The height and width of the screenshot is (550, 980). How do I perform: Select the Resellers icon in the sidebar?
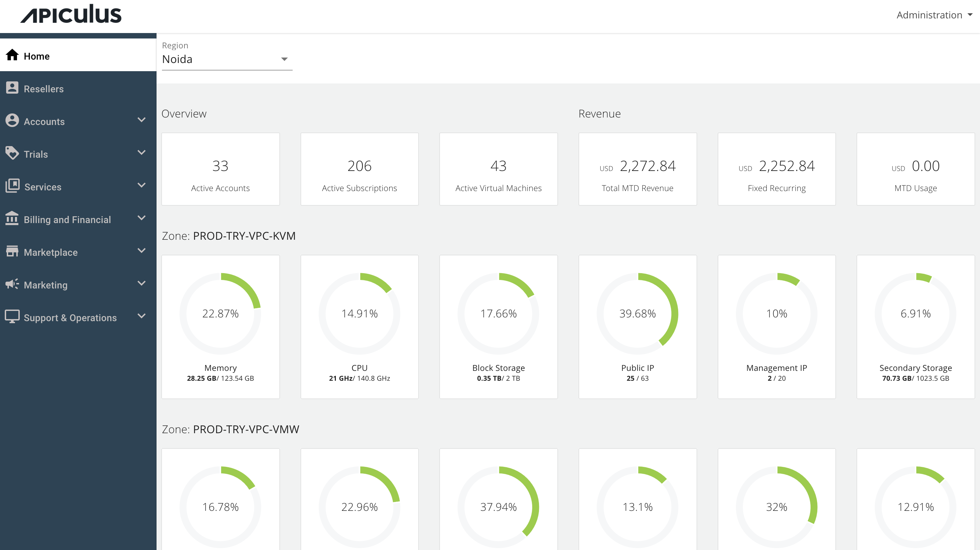point(12,88)
